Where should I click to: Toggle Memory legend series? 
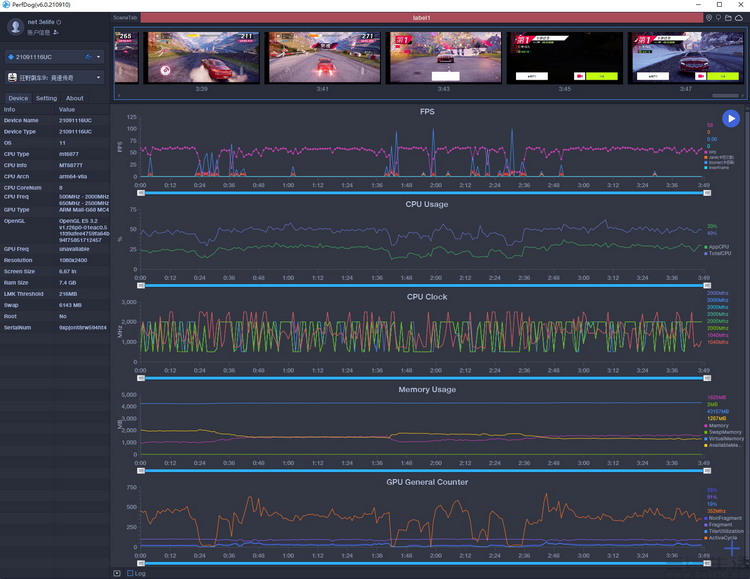point(716,425)
